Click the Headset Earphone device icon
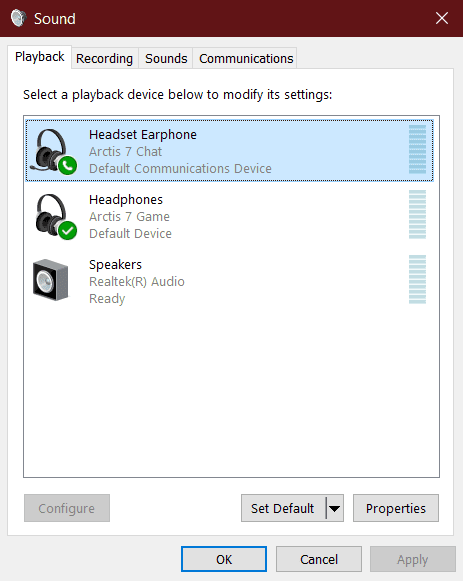This screenshot has width=463, height=581. pyautogui.click(x=53, y=151)
